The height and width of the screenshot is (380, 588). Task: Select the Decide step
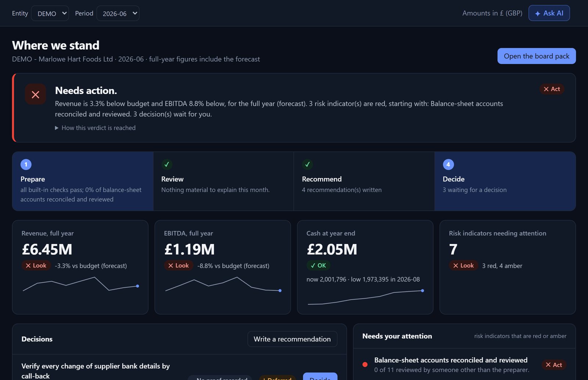pyautogui.click(x=505, y=181)
